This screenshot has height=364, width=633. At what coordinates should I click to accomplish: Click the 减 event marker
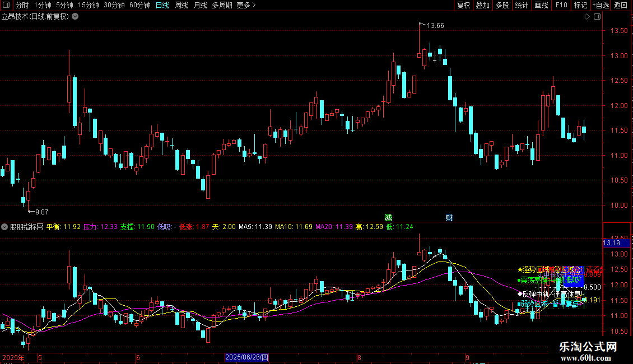pos(388,217)
